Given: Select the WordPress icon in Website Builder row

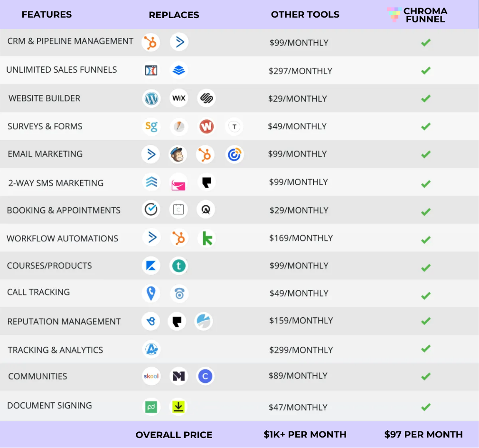Looking at the screenshot, I should (151, 99).
